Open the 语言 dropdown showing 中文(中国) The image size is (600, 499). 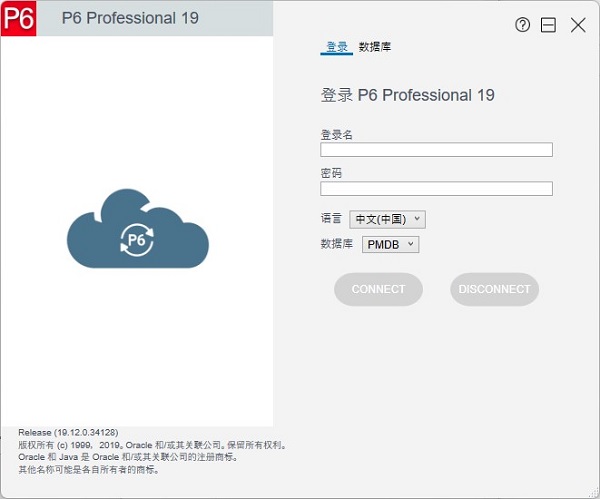[387, 219]
